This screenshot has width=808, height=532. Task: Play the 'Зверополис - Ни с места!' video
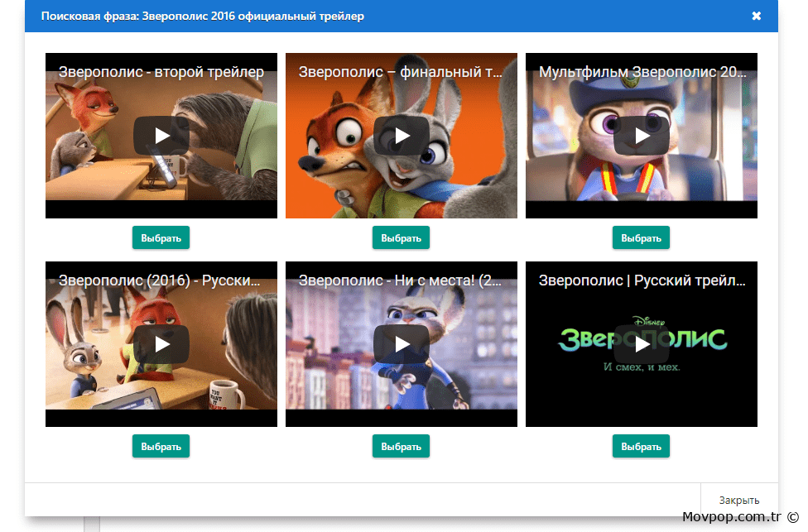coord(402,344)
